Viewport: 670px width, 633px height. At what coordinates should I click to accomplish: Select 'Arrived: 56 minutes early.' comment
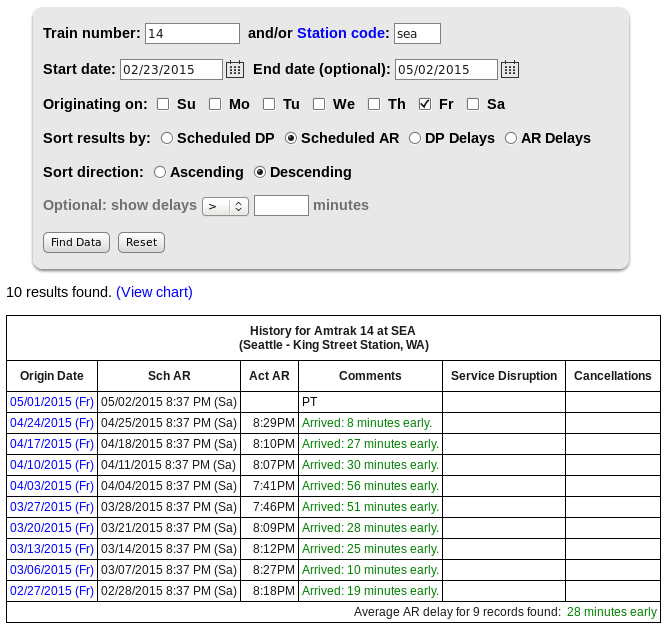tap(370, 486)
